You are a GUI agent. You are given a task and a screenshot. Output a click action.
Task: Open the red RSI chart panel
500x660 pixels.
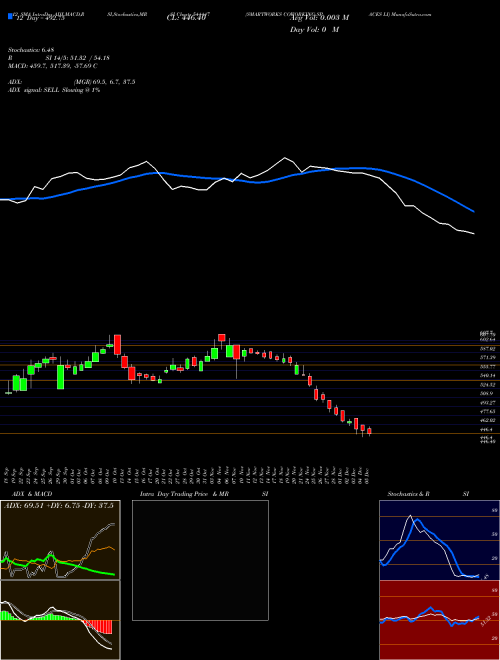439,620
